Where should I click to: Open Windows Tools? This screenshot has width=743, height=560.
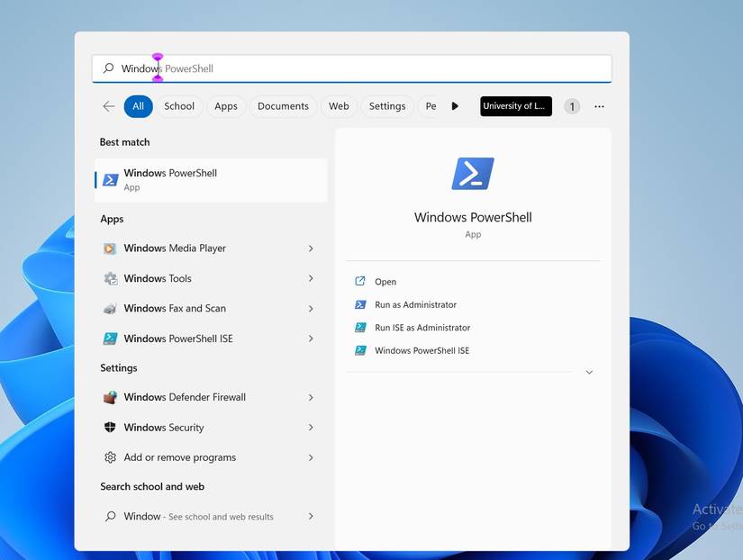click(x=158, y=278)
